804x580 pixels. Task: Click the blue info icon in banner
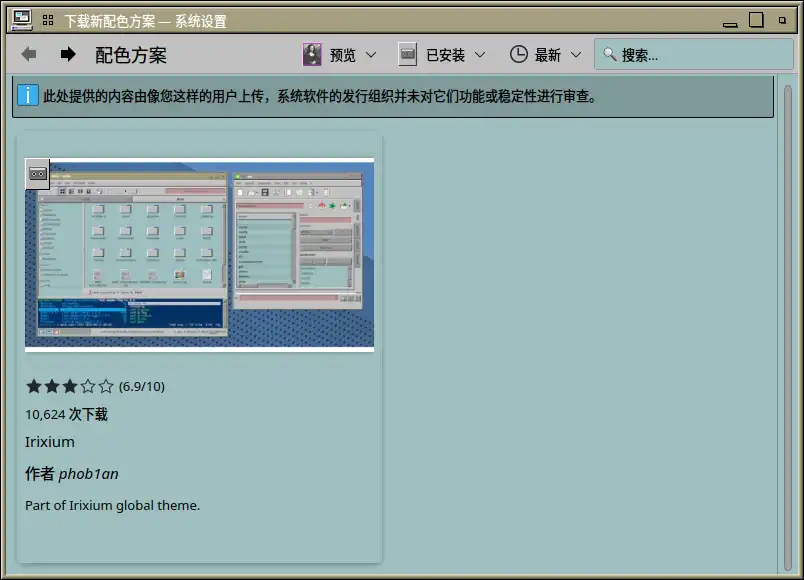pyautogui.click(x=28, y=96)
